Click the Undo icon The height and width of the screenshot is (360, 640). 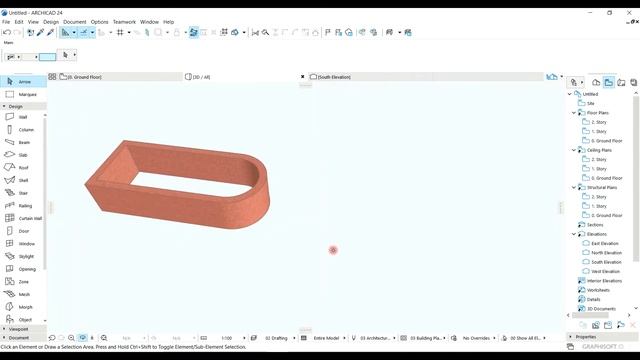point(7,32)
